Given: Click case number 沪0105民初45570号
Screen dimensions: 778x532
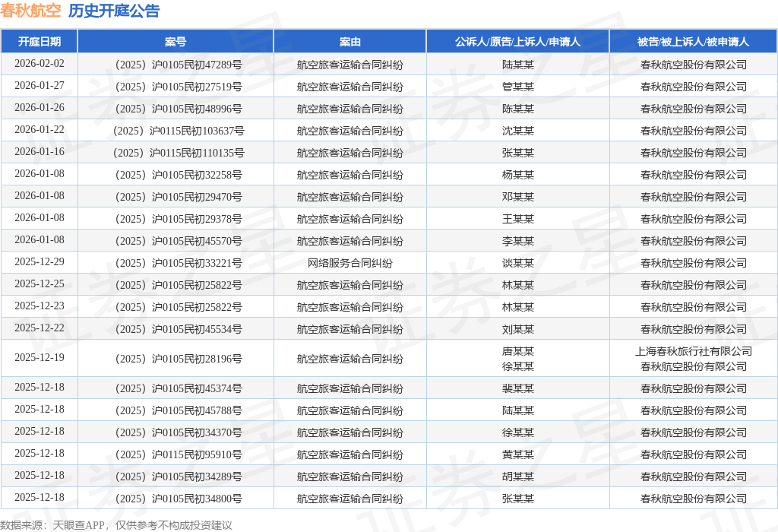Looking at the screenshot, I should [x=179, y=241].
